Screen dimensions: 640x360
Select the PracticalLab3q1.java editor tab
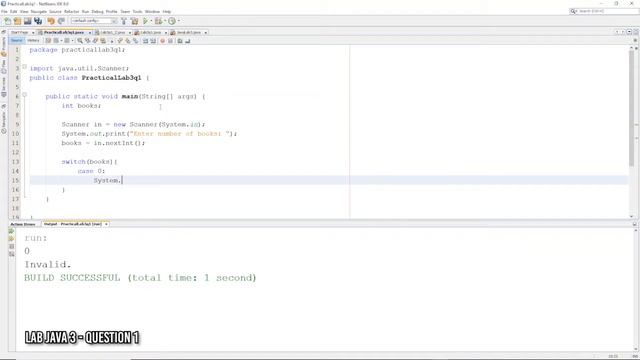pyautogui.click(x=64, y=32)
